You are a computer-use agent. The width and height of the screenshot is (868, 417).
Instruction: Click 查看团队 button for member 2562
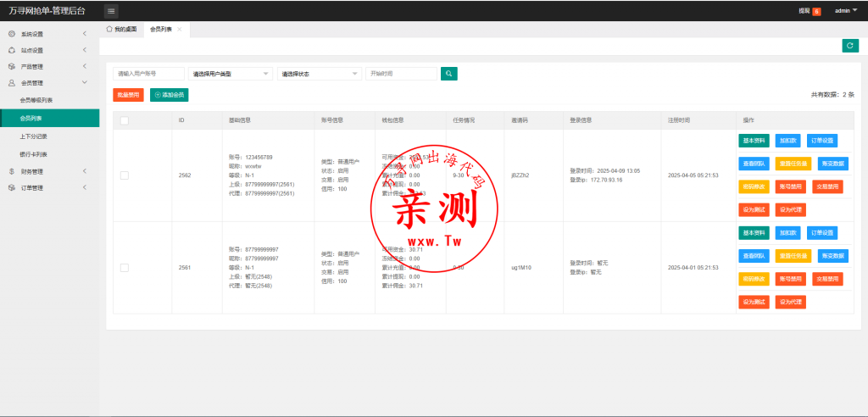[x=754, y=164]
